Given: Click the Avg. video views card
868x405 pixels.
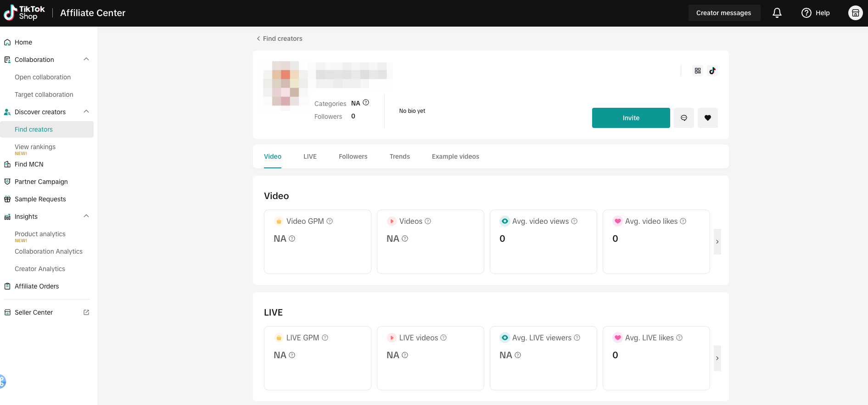Looking at the screenshot, I should 543,242.
